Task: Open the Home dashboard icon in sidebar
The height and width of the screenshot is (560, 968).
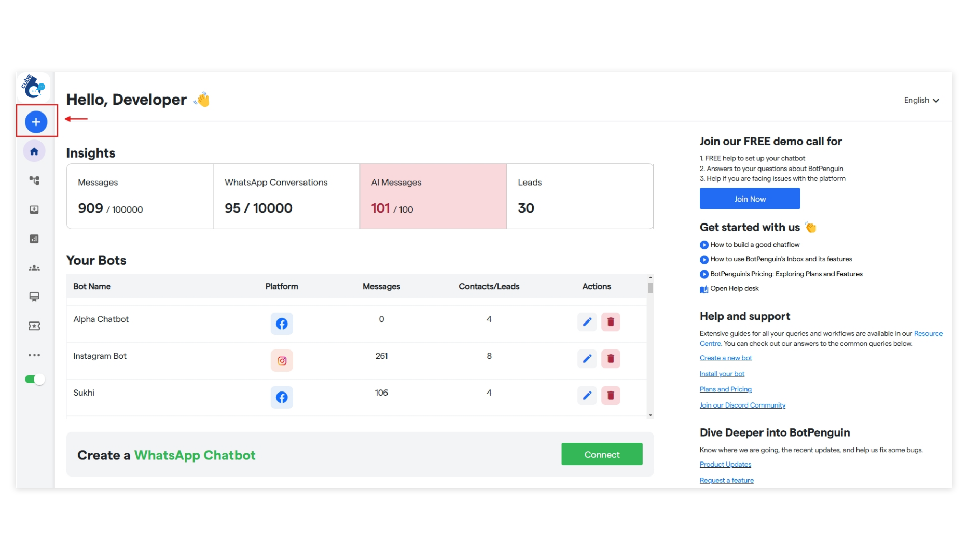Action: coord(34,151)
